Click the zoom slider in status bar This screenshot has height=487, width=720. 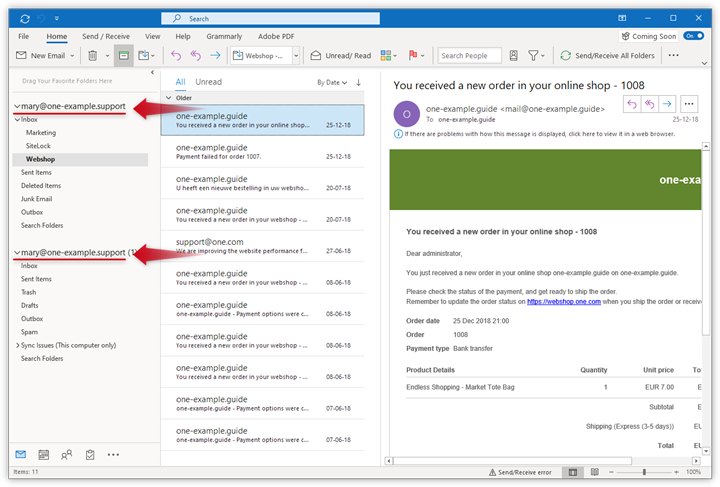pyautogui.click(x=644, y=472)
